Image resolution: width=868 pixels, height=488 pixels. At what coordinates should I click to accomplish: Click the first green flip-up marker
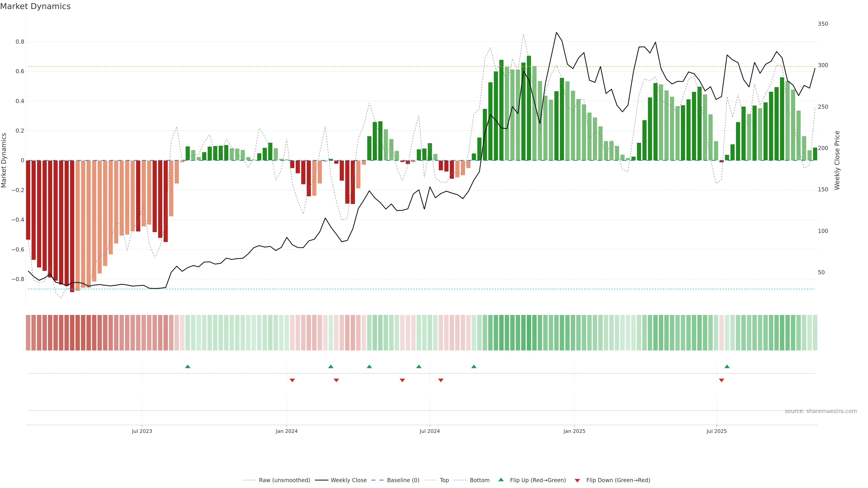point(188,366)
